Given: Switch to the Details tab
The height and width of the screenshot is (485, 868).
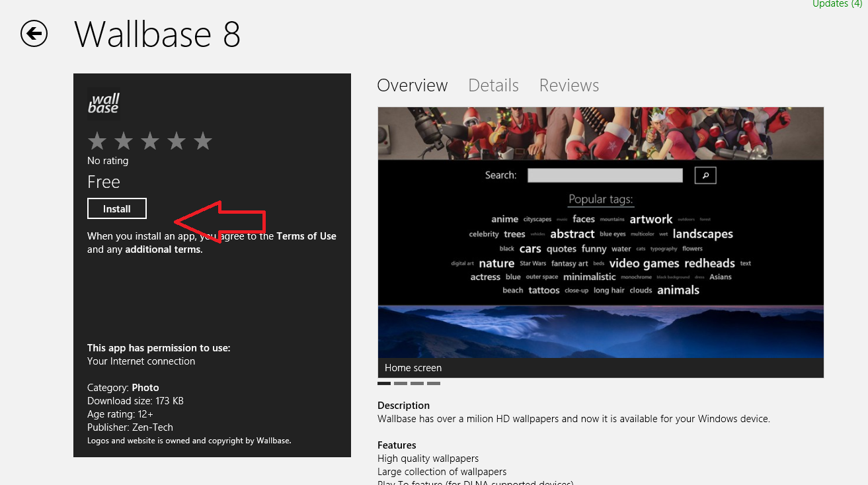Looking at the screenshot, I should coord(493,85).
